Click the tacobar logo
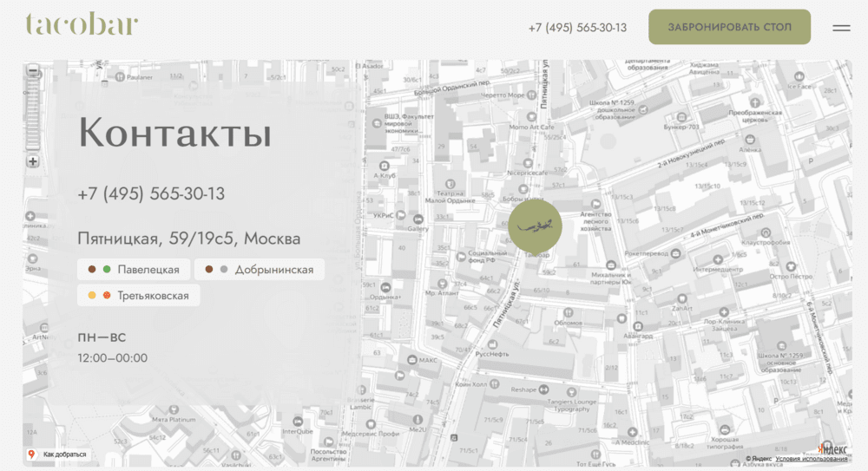This screenshot has width=868, height=471. coord(82,24)
